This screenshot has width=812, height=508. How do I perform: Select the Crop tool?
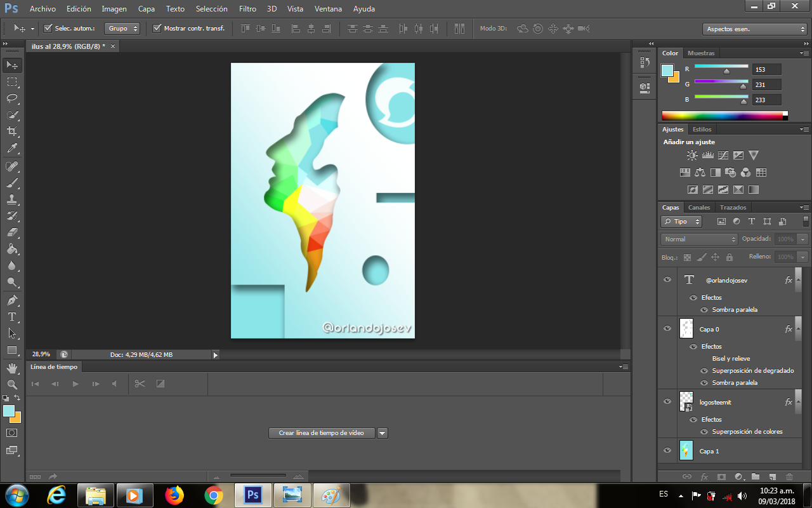coord(12,131)
